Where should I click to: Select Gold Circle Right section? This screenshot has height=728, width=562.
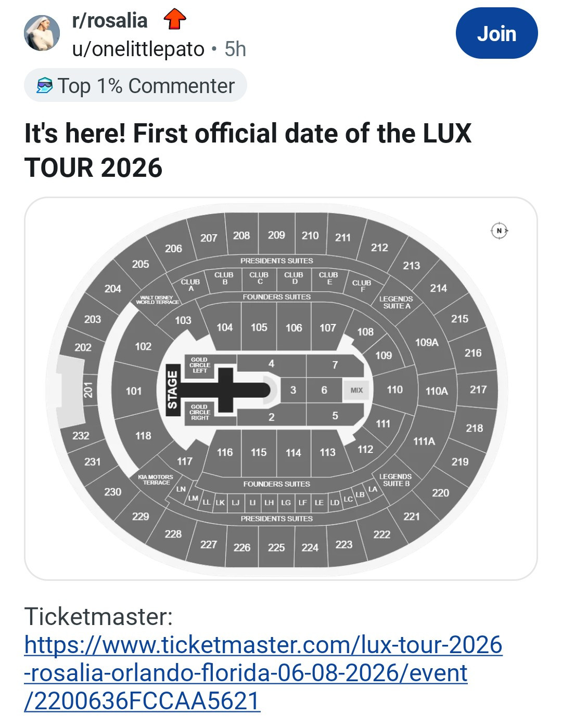tap(200, 412)
